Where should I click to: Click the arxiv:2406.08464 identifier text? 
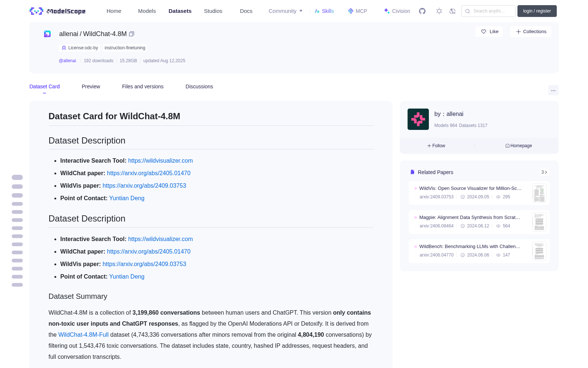437,226
